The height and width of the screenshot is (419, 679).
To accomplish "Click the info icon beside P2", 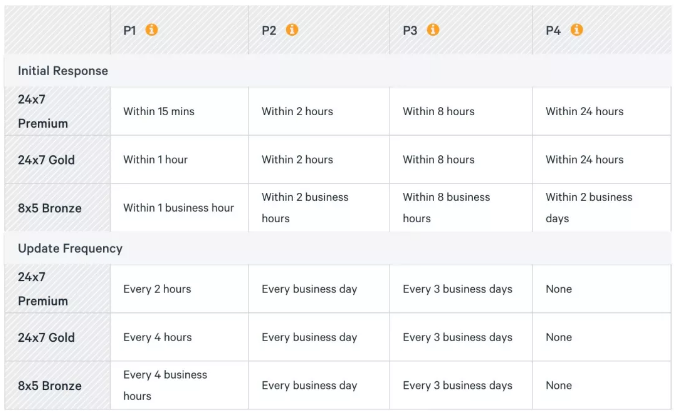I will [292, 30].
